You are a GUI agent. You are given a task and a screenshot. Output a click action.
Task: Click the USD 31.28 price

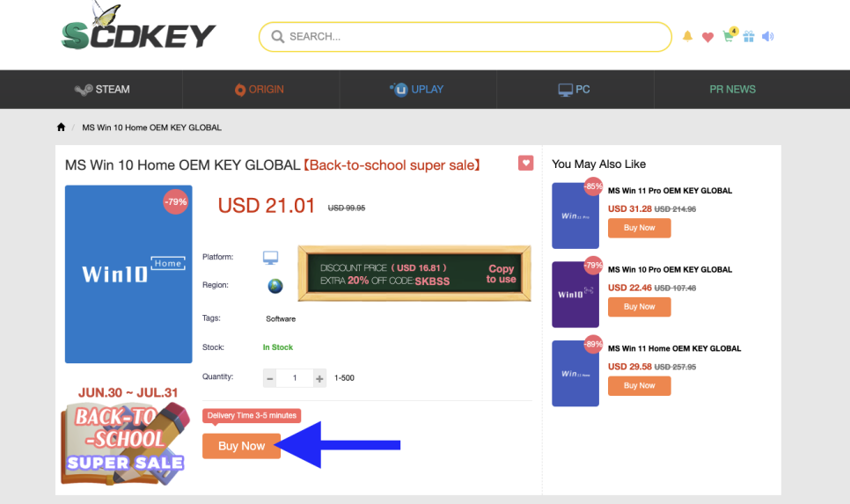pos(629,208)
